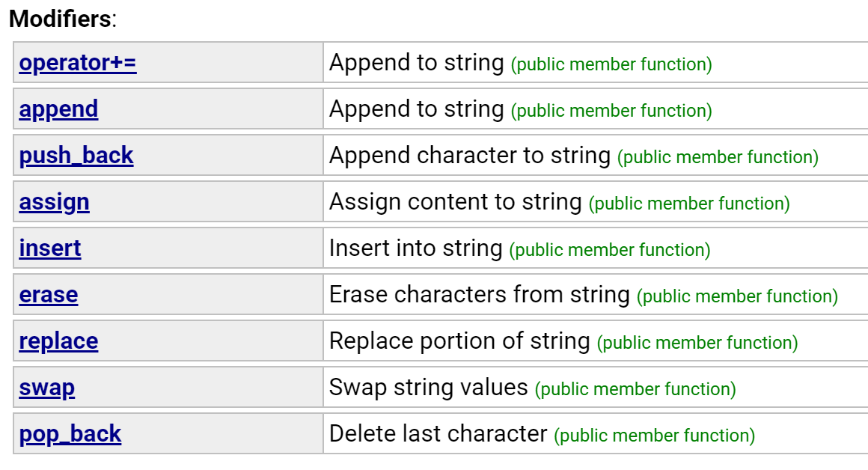Open the operator+= link

coord(78,63)
